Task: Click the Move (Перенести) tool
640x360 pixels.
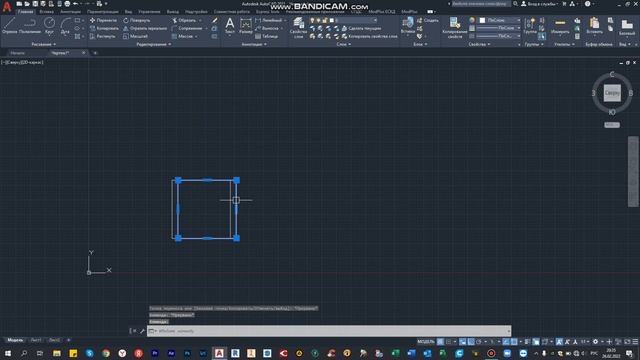Action: click(103, 20)
